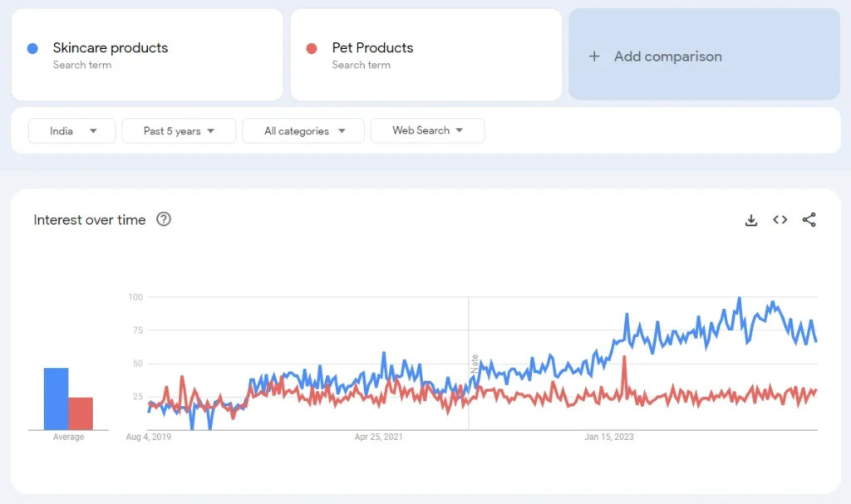
Task: Expand the Past 5 years time filter
Action: click(179, 131)
